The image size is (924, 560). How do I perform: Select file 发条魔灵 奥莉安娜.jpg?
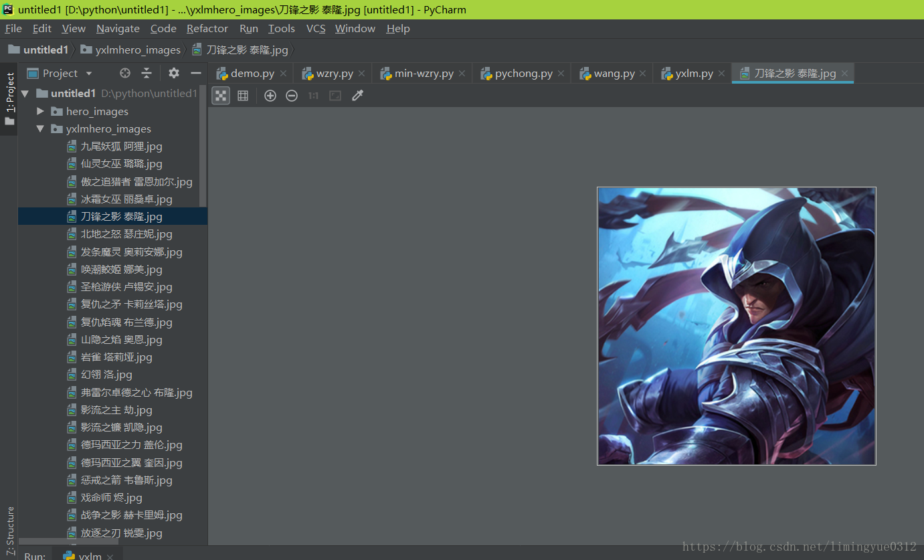click(x=124, y=252)
